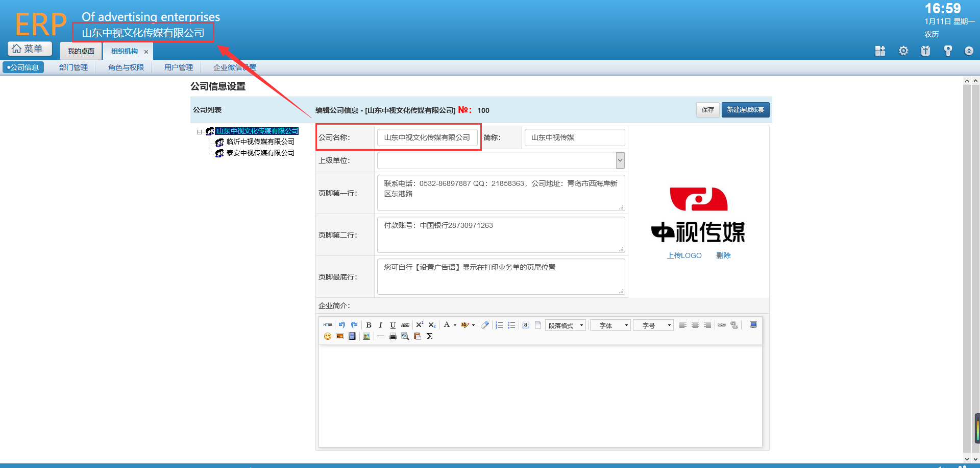The image size is (980, 468).
Task: Click the 保存 save button
Action: [x=708, y=110]
